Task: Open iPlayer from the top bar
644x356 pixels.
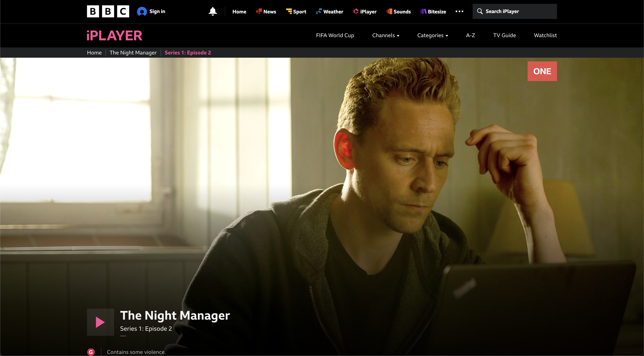Action: [x=365, y=12]
